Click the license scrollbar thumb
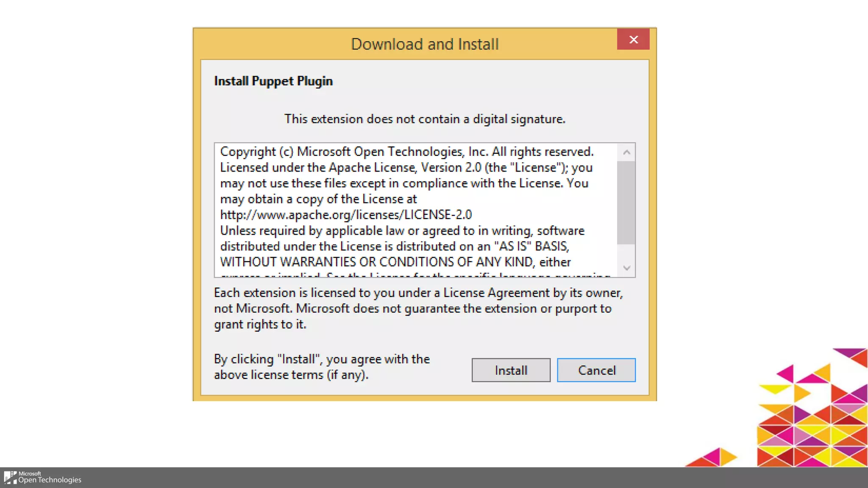Screen dimensions: 868x488 point(626,203)
